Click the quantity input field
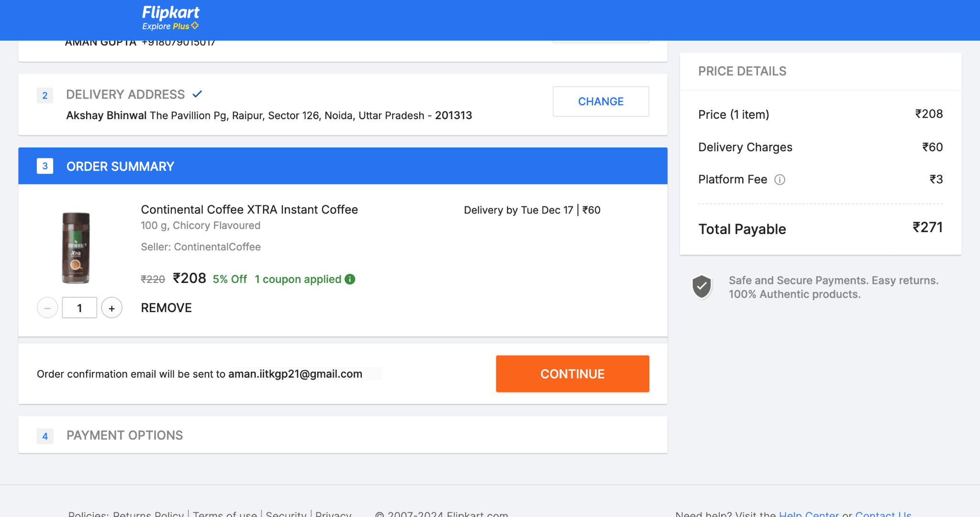The image size is (980, 517). 79,308
